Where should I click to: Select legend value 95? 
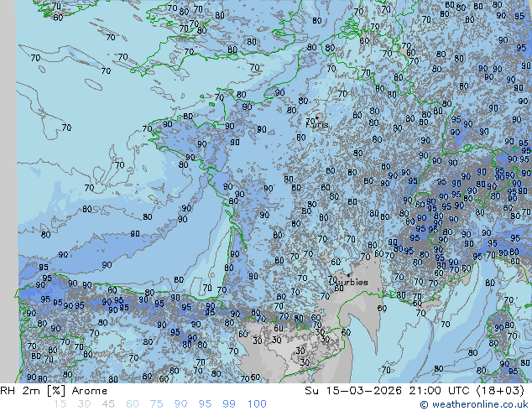coord(205,404)
